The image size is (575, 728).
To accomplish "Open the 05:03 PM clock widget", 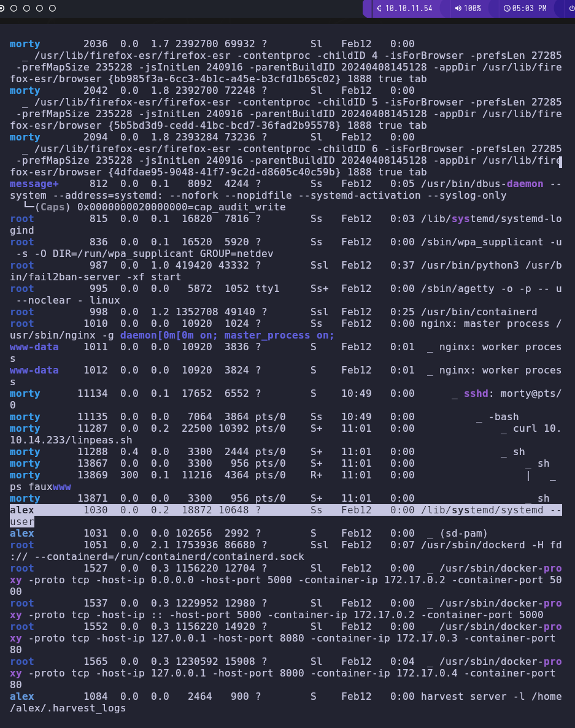I will [x=525, y=9].
